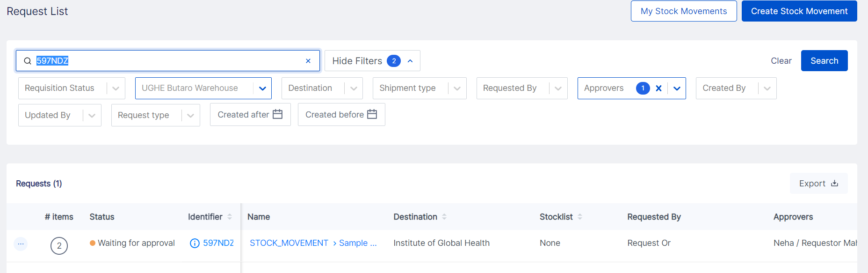Screen dimensions: 868x273
Task: Remove the selected Approvers filter value
Action: tap(658, 88)
